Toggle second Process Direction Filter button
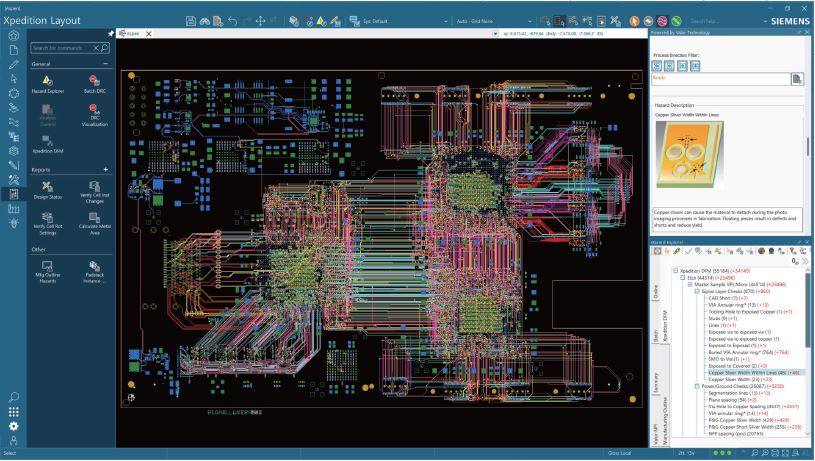The height and width of the screenshot is (461, 815). pyautogui.click(x=669, y=65)
